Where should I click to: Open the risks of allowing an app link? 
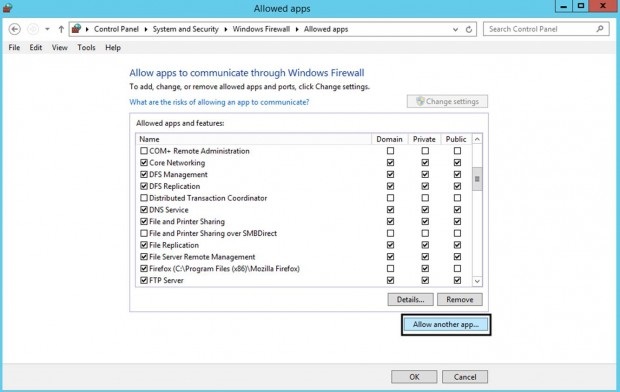click(219, 102)
